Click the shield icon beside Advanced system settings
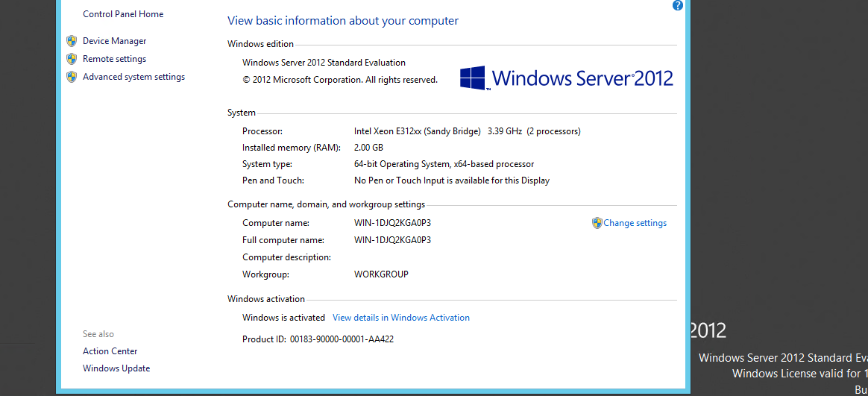868x396 pixels. 72,76
